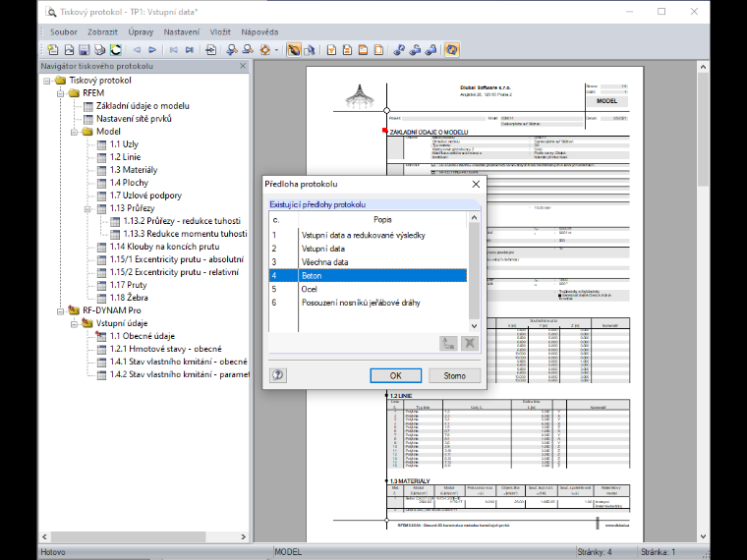Click the last blue link toolbar icon
The width and height of the screenshot is (747, 560).
point(431,49)
